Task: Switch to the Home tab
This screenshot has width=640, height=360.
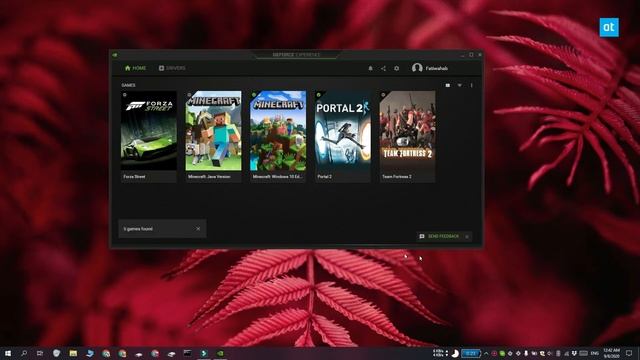Action: (x=135, y=68)
